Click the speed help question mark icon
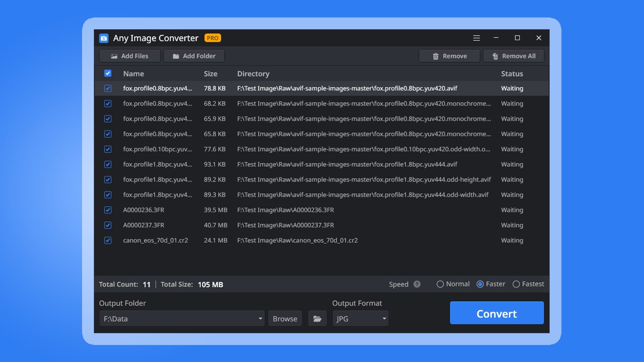Screen dimensions: 644x362 click(x=417, y=284)
